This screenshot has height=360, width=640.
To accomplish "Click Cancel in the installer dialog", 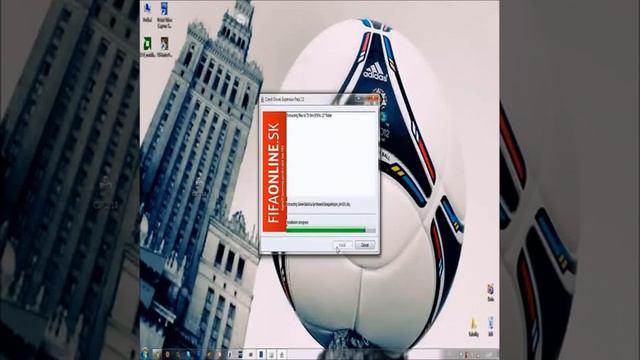I will [x=364, y=245].
